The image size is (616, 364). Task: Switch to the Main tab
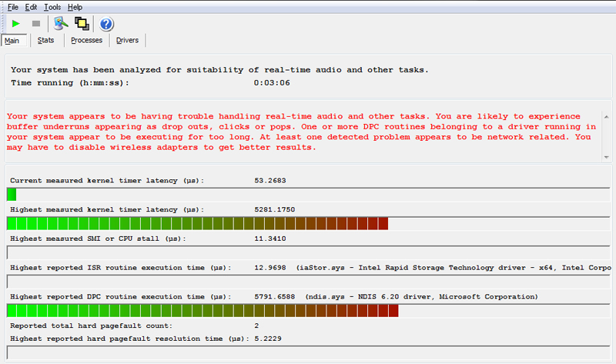click(12, 41)
